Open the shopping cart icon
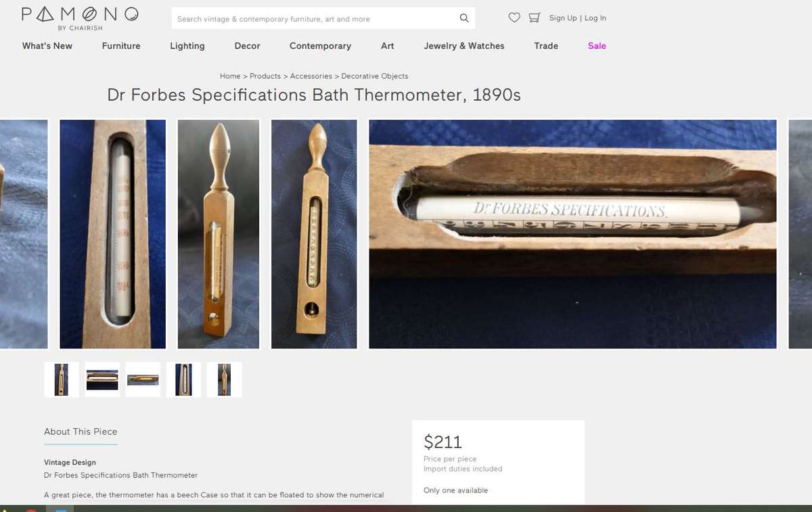This screenshot has height=512, width=812. click(x=535, y=18)
